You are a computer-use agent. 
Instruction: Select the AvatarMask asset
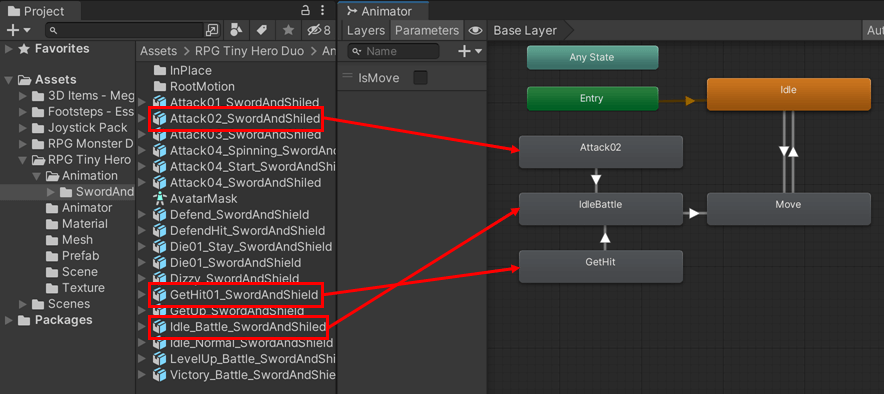pyautogui.click(x=195, y=198)
